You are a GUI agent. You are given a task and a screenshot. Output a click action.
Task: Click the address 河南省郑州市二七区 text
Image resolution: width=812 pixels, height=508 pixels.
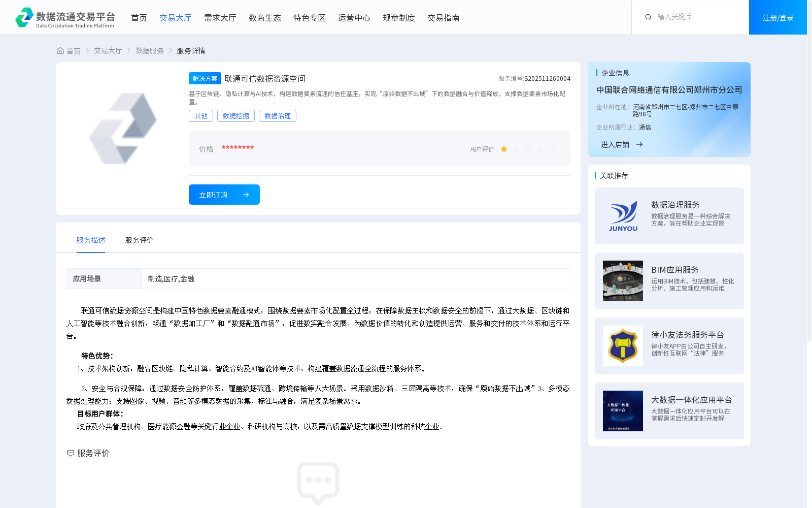[686, 111]
